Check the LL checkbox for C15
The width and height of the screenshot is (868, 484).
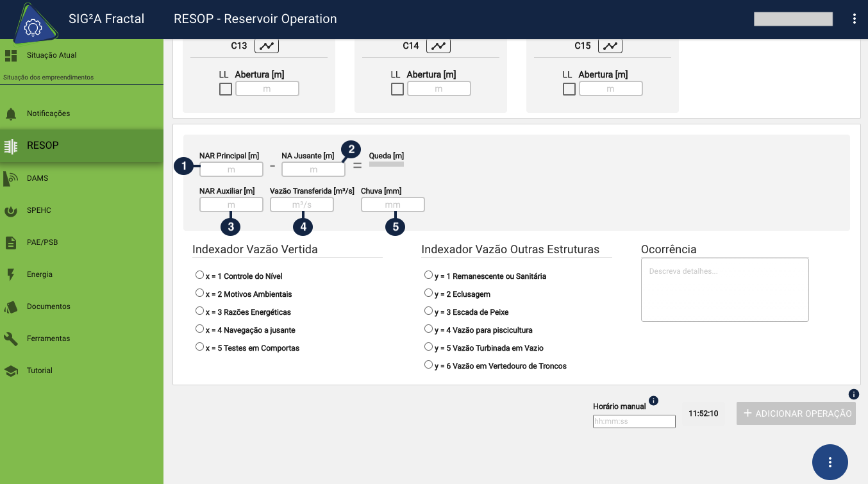pos(569,89)
